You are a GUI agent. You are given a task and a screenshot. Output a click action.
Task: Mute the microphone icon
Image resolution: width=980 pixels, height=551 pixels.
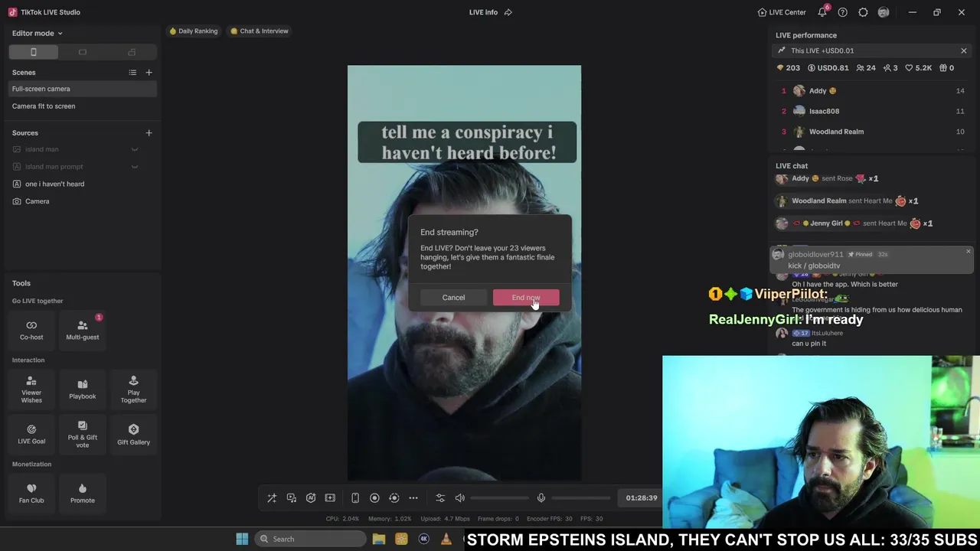coord(541,498)
